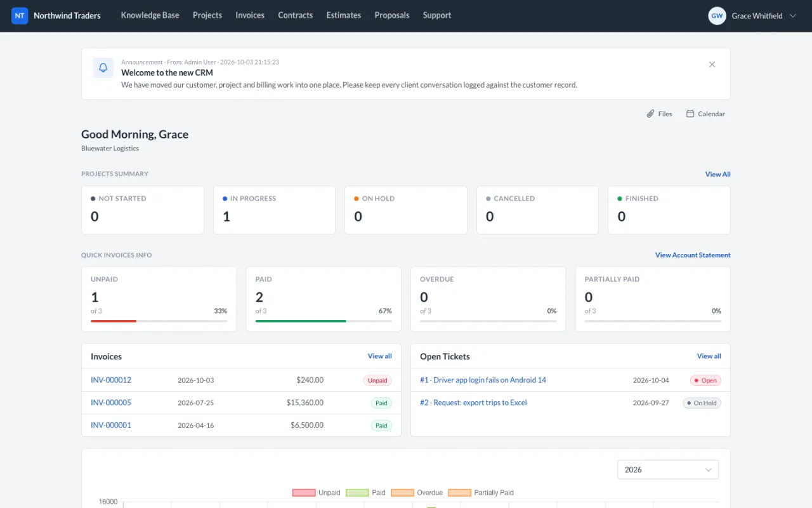Click the announcement bell icon
Image resolution: width=812 pixels, height=508 pixels.
[x=103, y=68]
